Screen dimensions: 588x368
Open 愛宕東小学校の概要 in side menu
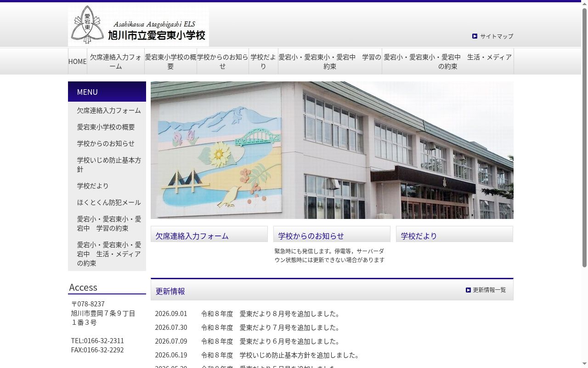click(x=106, y=127)
